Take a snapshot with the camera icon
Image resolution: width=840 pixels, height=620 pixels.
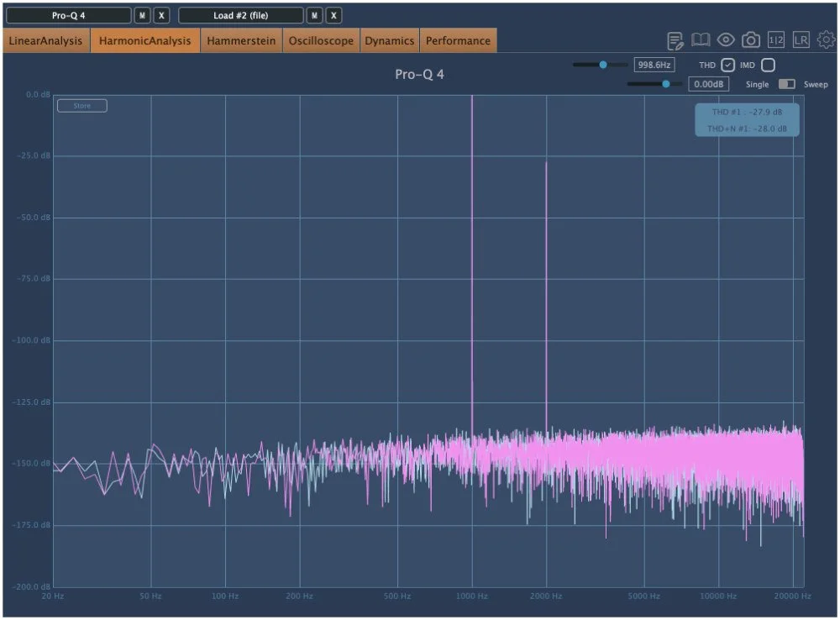coord(750,39)
